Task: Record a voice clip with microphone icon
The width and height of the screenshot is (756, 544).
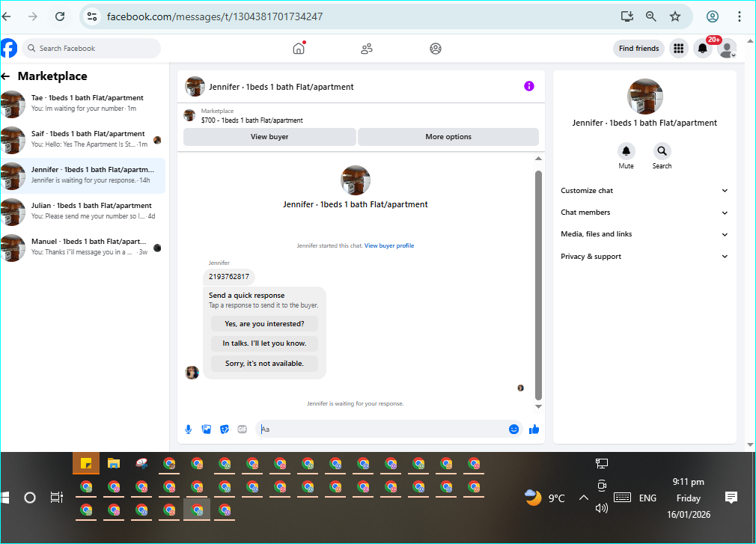Action: (189, 430)
